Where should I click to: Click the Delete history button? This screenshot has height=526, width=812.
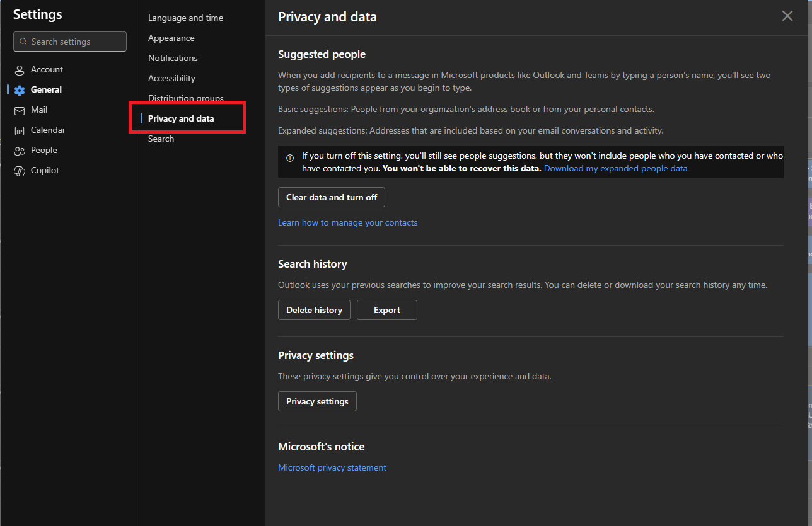click(314, 310)
